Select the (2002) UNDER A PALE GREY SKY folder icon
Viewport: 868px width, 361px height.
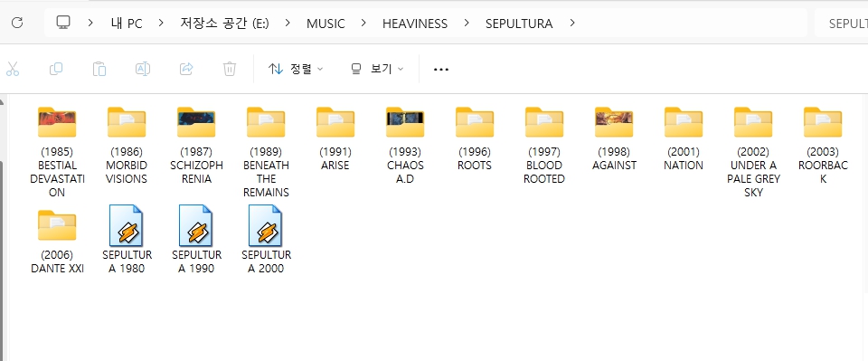tap(753, 122)
